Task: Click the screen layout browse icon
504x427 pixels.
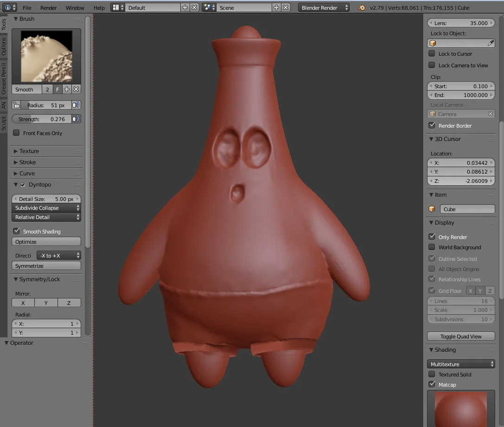Action: tap(118, 7)
